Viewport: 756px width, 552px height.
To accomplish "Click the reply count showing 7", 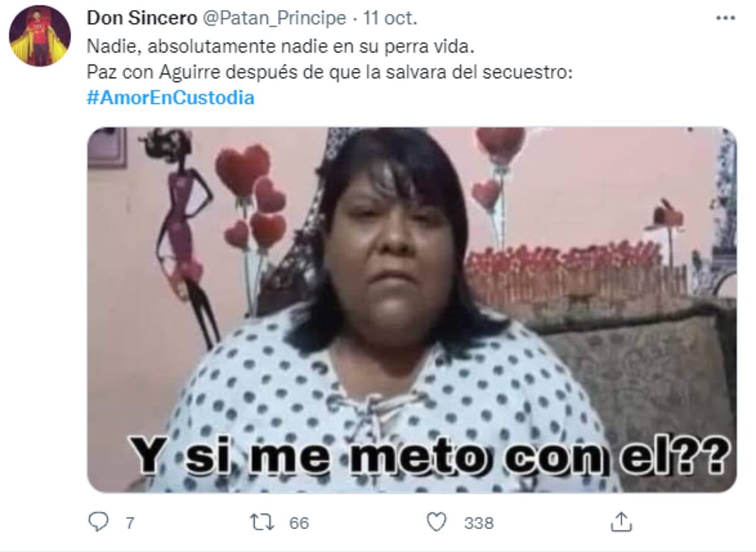I will tap(130, 523).
